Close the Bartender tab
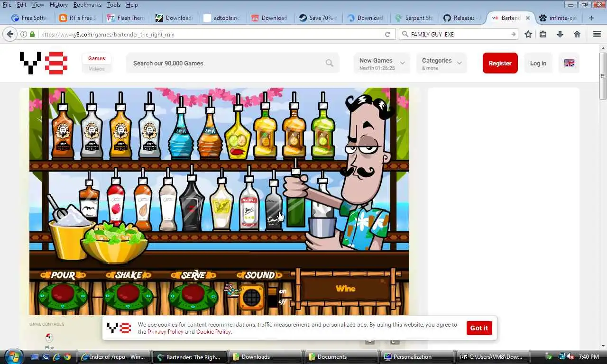This screenshot has height=364, width=607. [x=527, y=18]
